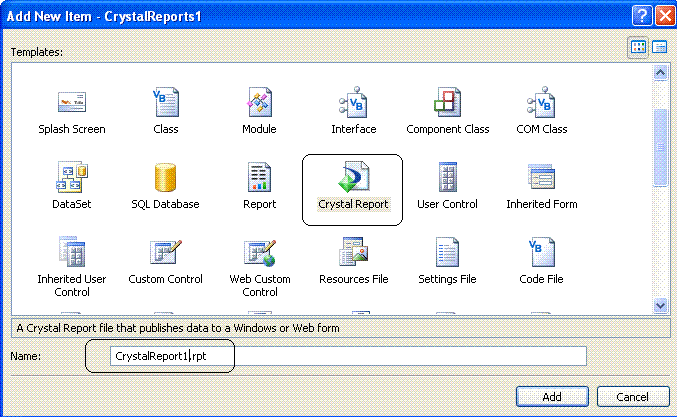Select the Class template icon

[x=166, y=102]
